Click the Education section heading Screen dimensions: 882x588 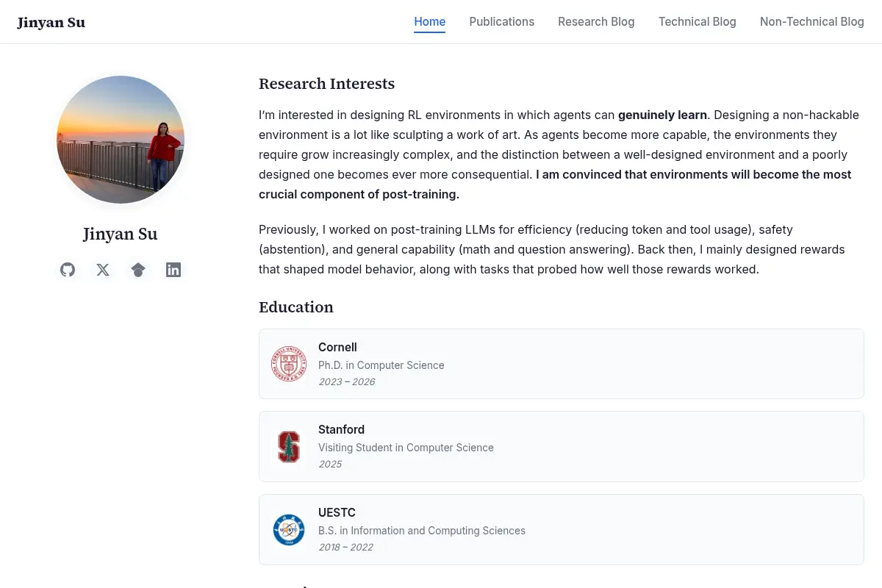tap(296, 307)
